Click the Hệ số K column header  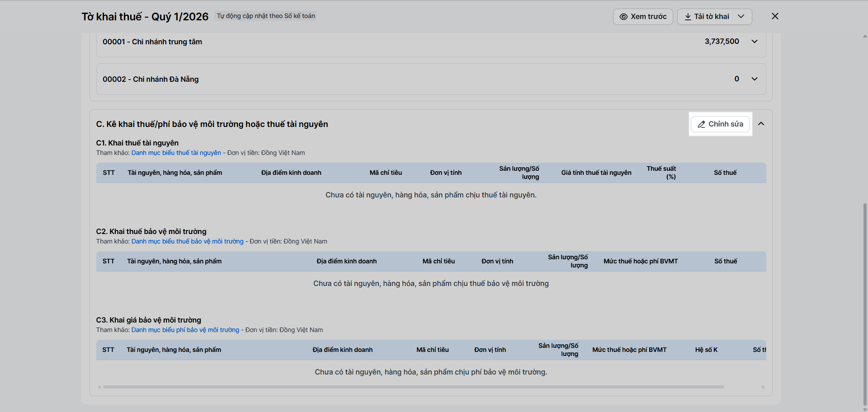pos(706,350)
